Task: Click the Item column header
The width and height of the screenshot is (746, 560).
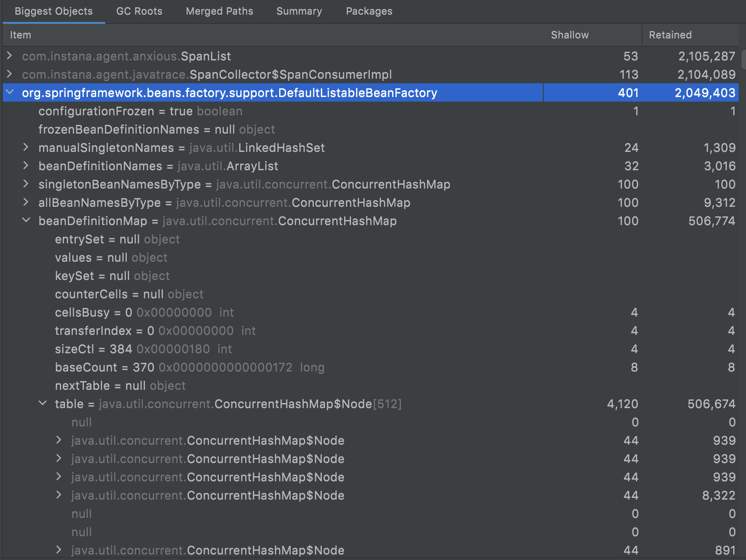Action: [x=21, y=35]
